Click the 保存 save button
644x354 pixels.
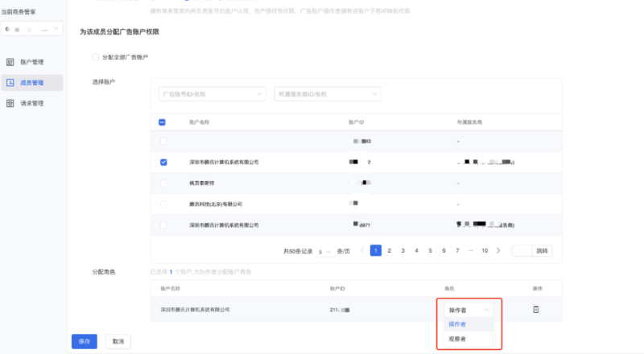pos(85,341)
